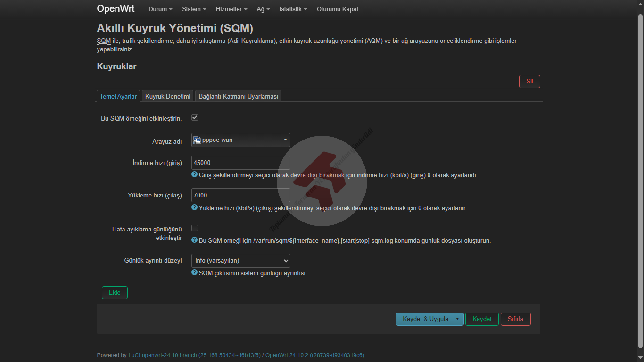The width and height of the screenshot is (644, 362).
Task: Open the Günlük ayrıntı düzeyi select box
Action: 241,261
